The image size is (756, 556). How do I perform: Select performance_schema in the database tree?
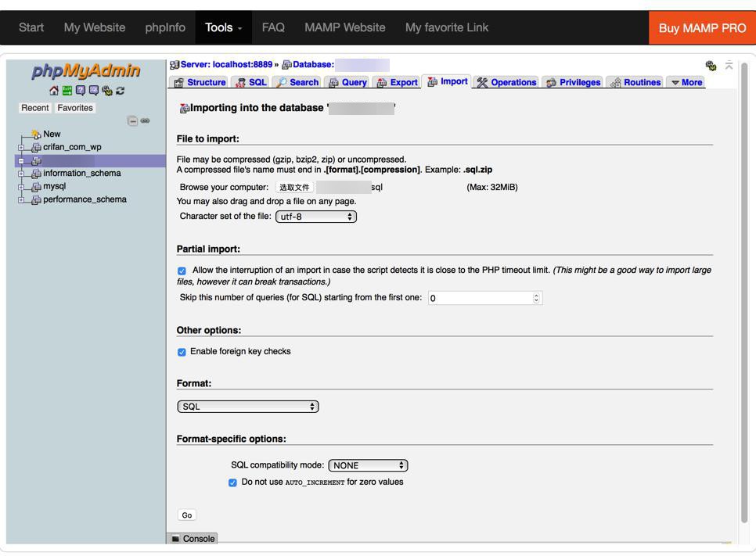(85, 199)
